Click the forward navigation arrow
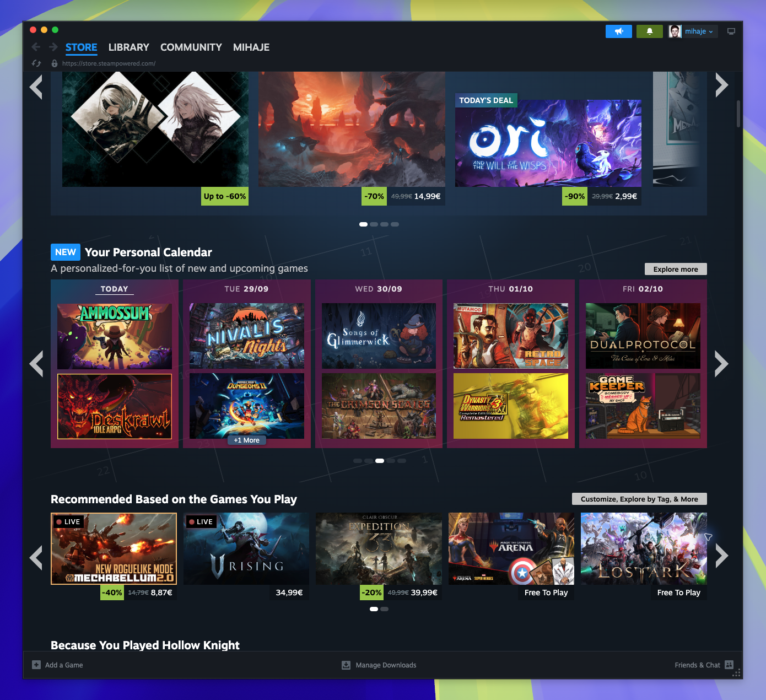This screenshot has width=766, height=700. point(53,47)
